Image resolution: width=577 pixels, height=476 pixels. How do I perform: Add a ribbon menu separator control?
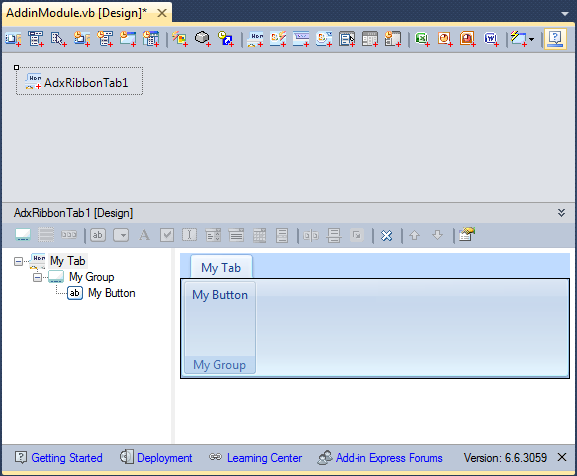pyautogui.click(x=334, y=235)
